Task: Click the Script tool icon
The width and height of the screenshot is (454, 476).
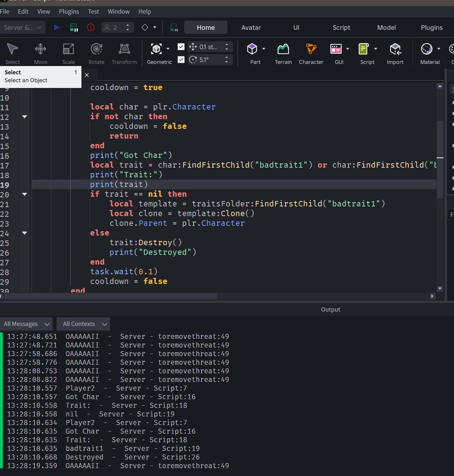Action: pos(364,49)
